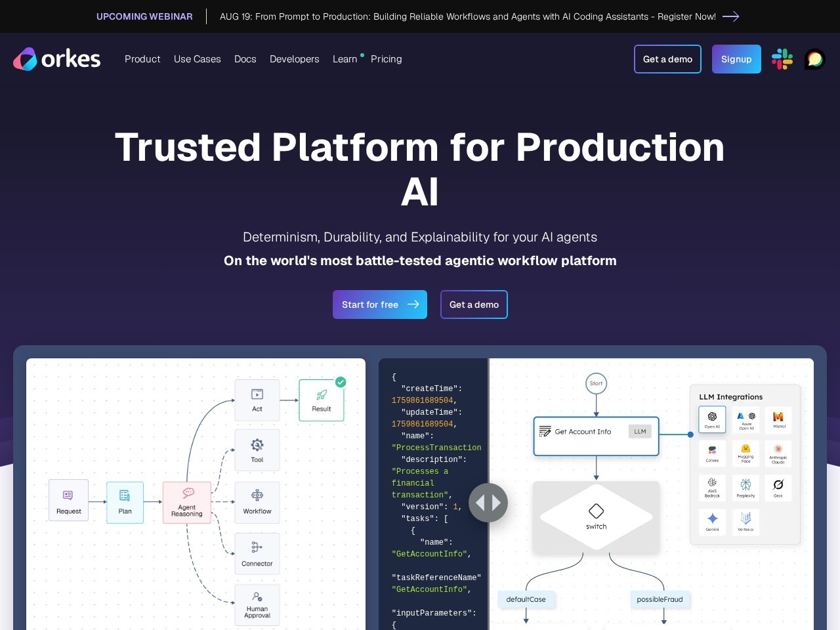Viewport: 840px width, 630px height.
Task: Click the Tool gear node
Action: [x=257, y=450]
